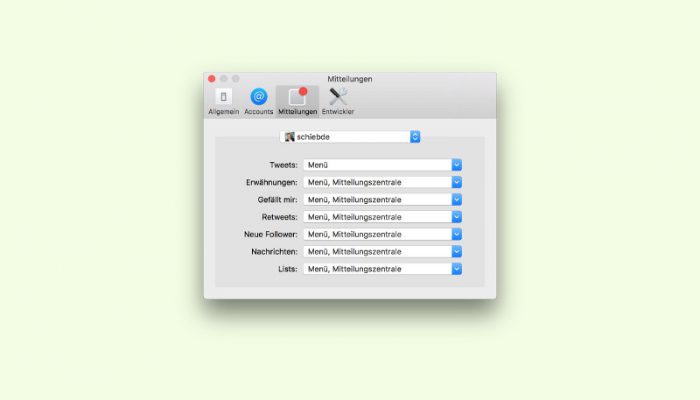The height and width of the screenshot is (400, 700).
Task: Click the schiebde account avatar
Action: coord(290,137)
